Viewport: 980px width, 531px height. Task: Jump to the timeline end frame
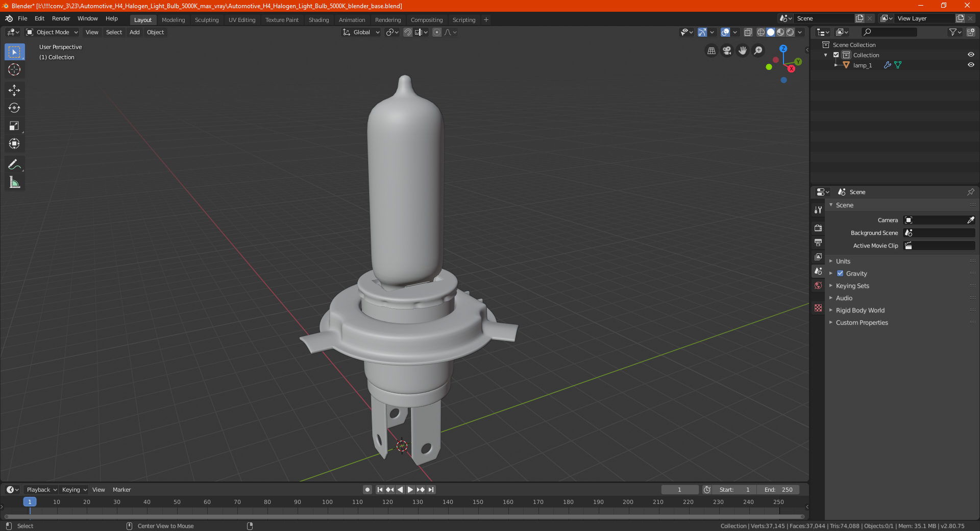[431, 490]
